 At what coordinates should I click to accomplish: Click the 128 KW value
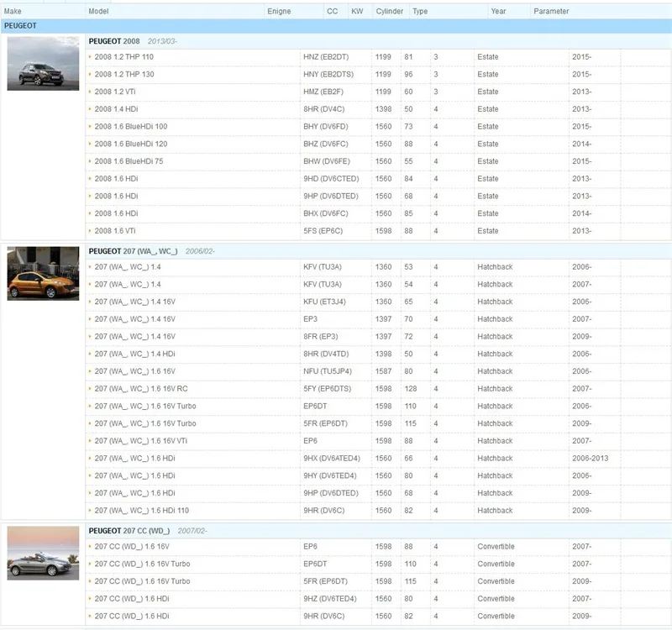coord(411,389)
